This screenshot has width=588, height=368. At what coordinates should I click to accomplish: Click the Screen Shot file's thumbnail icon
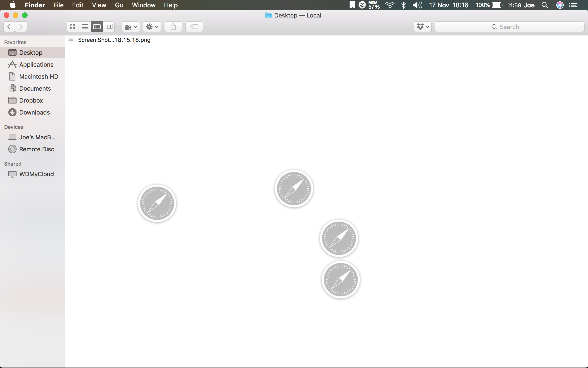click(71, 40)
